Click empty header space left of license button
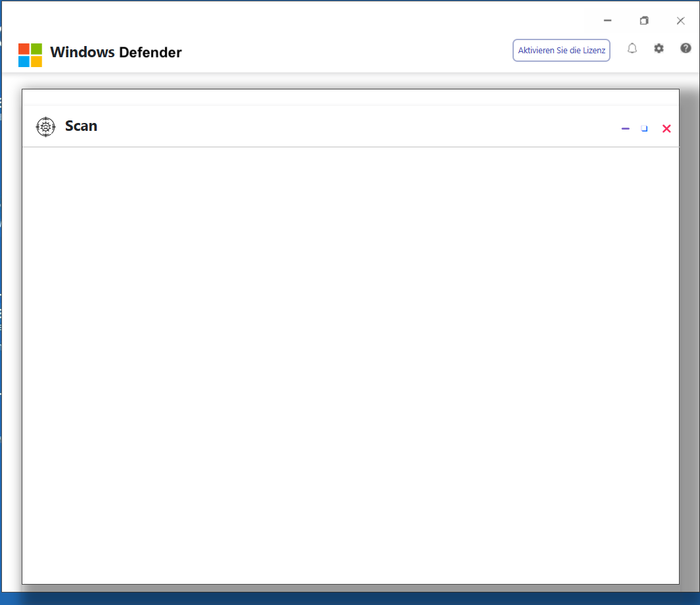 point(347,52)
